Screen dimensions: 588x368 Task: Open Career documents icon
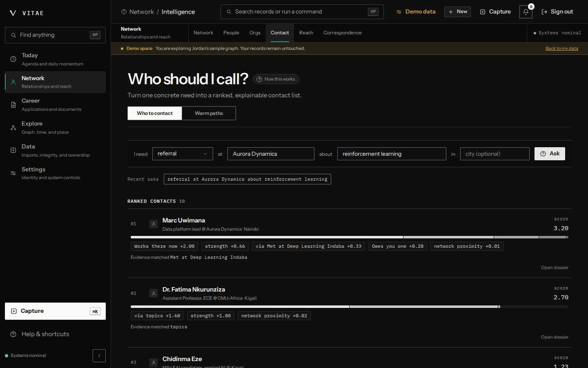point(13,105)
